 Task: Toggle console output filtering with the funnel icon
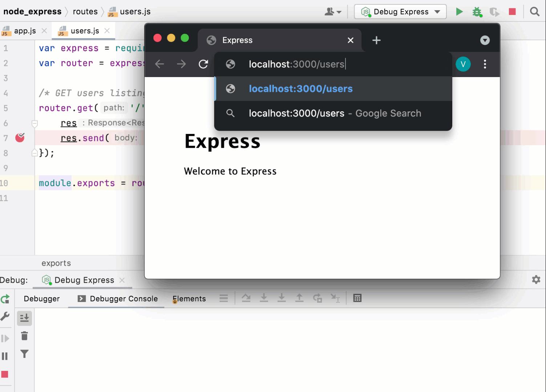(24, 354)
